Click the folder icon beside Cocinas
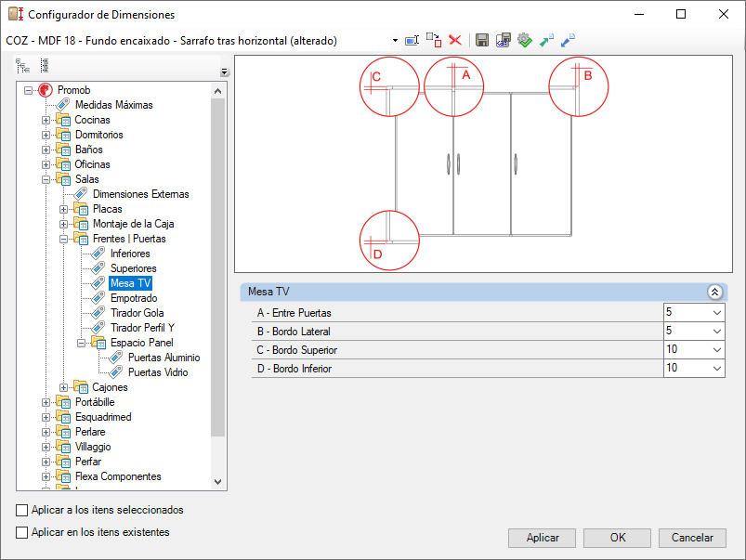 click(63, 120)
